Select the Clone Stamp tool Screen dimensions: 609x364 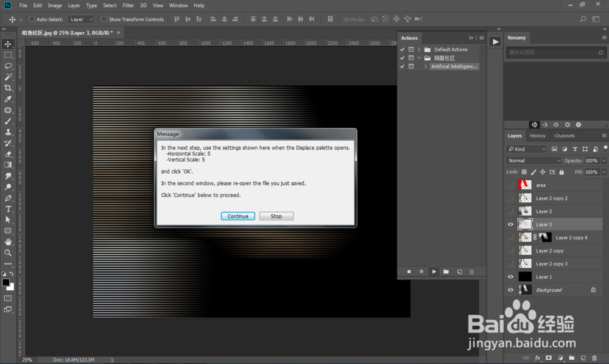(8, 132)
